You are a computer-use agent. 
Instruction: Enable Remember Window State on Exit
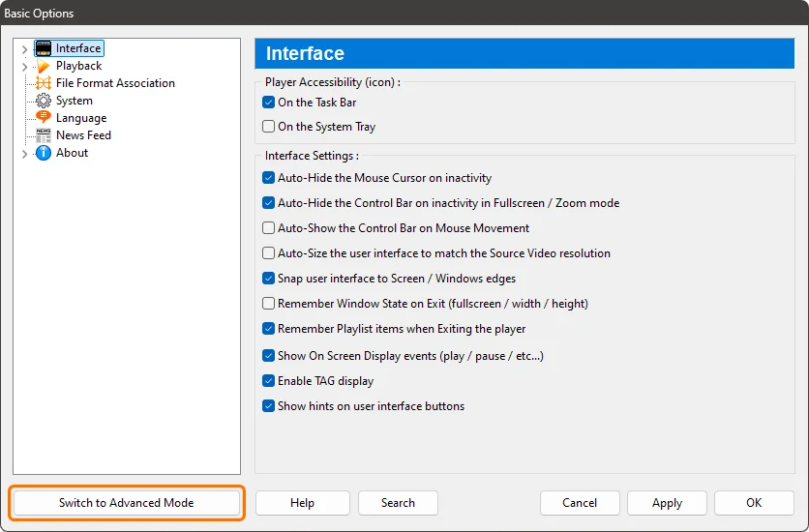pyautogui.click(x=268, y=303)
